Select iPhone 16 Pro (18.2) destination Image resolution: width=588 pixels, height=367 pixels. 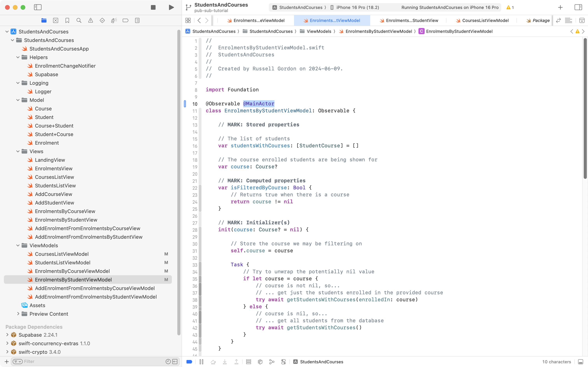tap(357, 8)
